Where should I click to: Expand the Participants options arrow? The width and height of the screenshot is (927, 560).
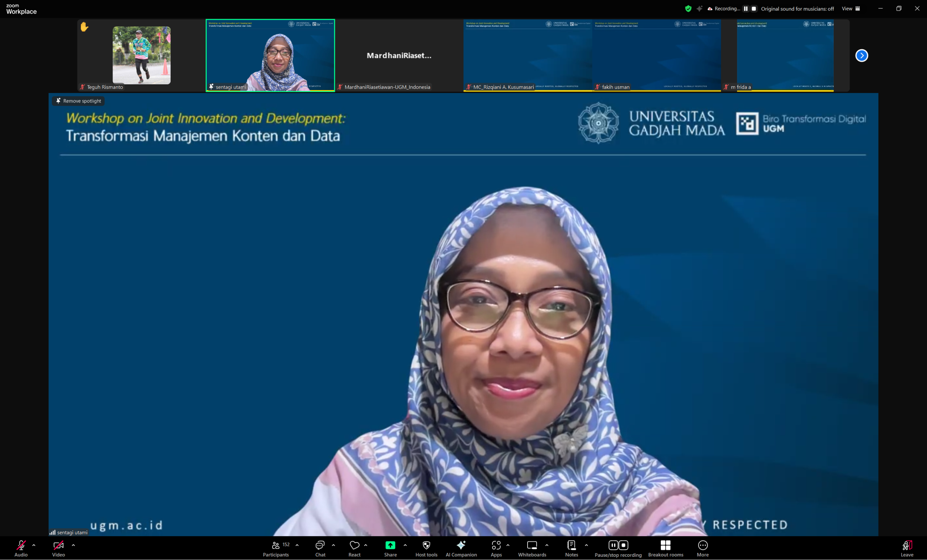coord(297,545)
